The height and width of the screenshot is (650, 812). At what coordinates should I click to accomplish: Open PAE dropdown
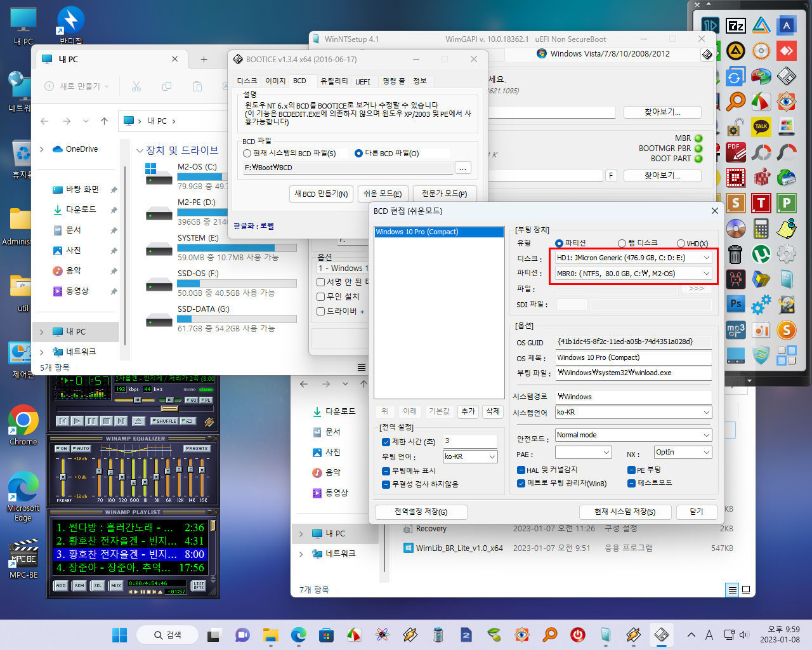point(583,452)
